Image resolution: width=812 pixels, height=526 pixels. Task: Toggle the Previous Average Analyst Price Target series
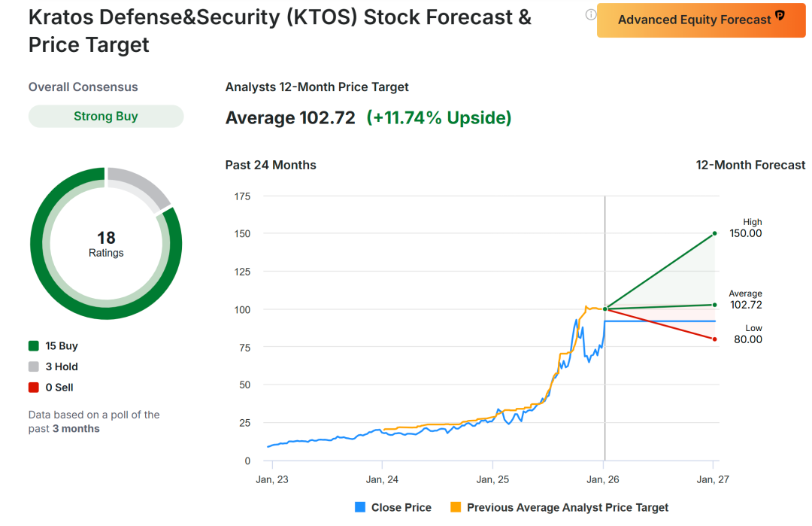(x=456, y=508)
